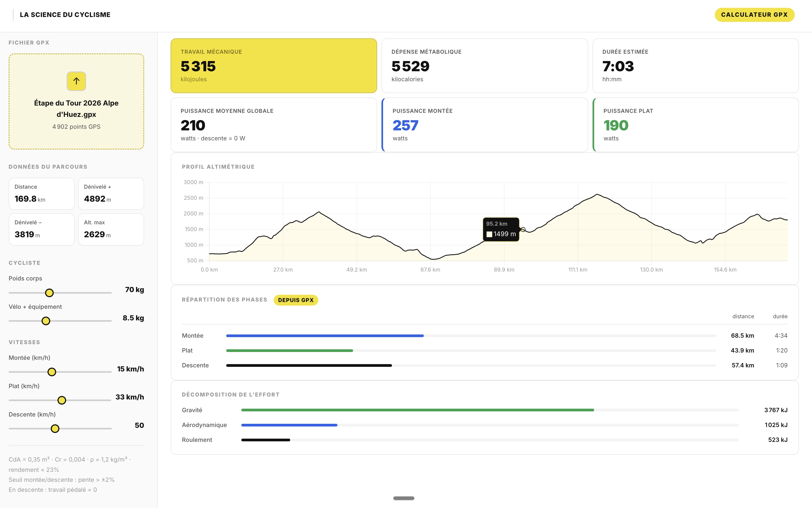Click the Durée estimée card

pyautogui.click(x=695, y=66)
